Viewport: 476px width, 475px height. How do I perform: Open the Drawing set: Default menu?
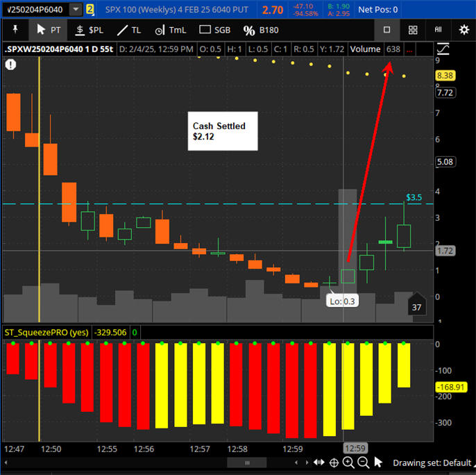(432, 462)
